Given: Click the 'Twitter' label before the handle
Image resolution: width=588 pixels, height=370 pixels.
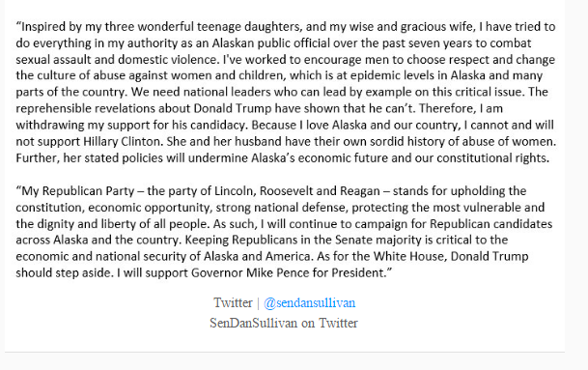Looking at the screenshot, I should click(233, 302).
